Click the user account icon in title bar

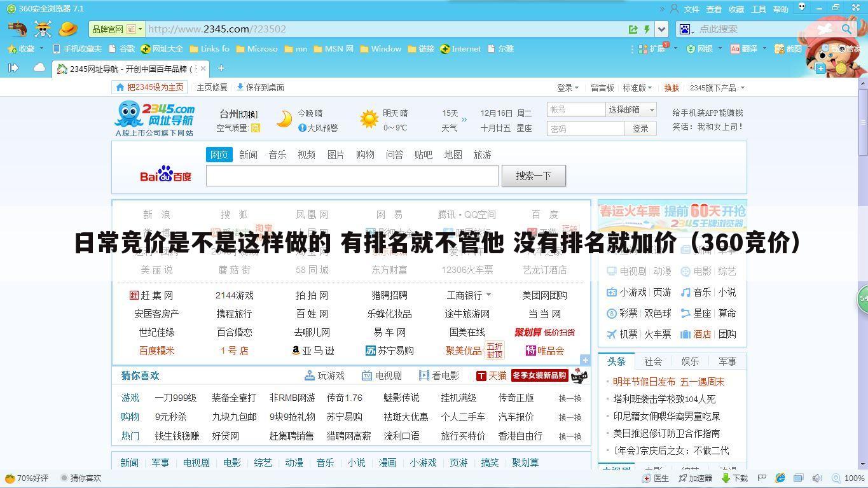673,8
